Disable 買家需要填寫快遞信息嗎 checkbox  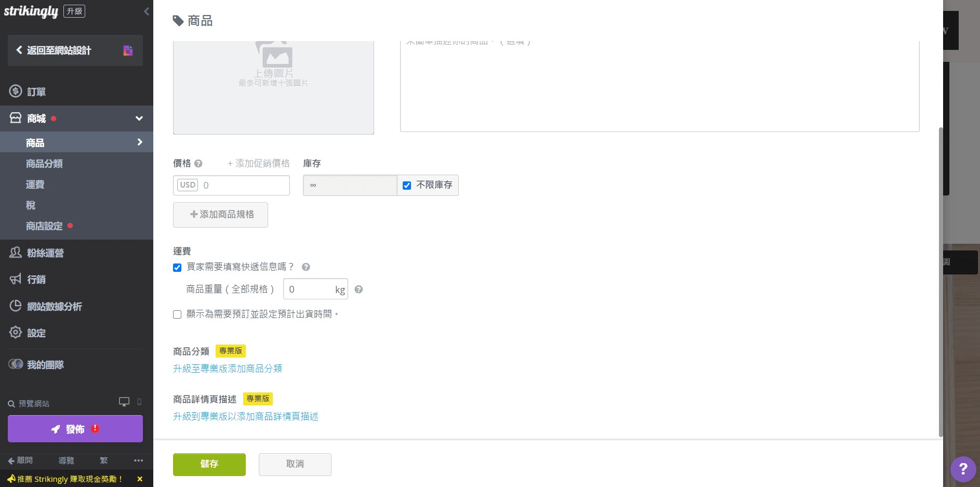[177, 267]
